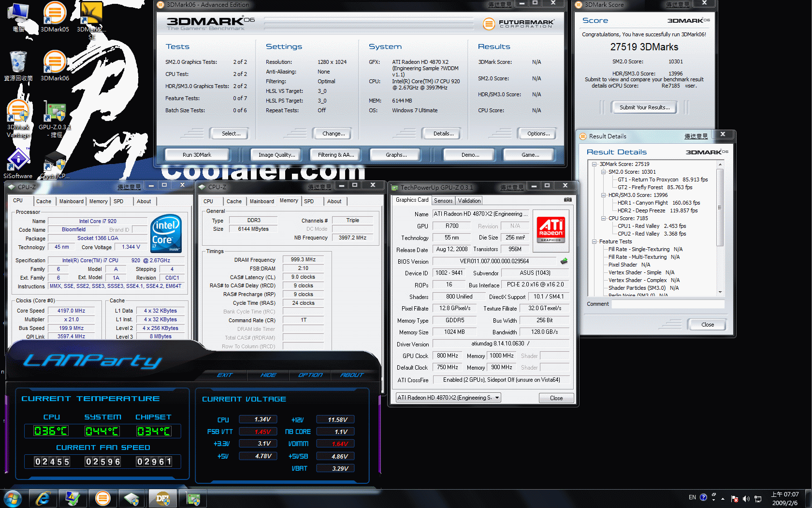The height and width of the screenshot is (508, 812).
Task: Open the taskbar icon with the checkmark
Action: 73,498
